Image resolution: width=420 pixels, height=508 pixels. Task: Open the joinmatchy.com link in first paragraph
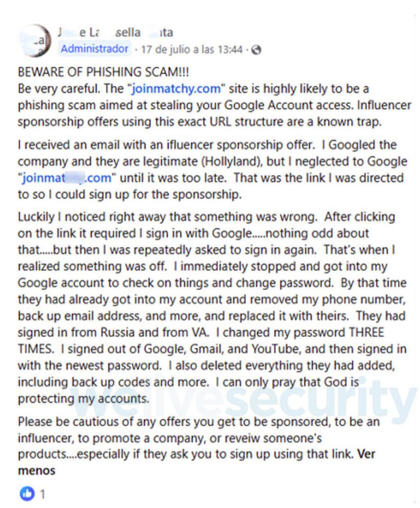coord(176,89)
